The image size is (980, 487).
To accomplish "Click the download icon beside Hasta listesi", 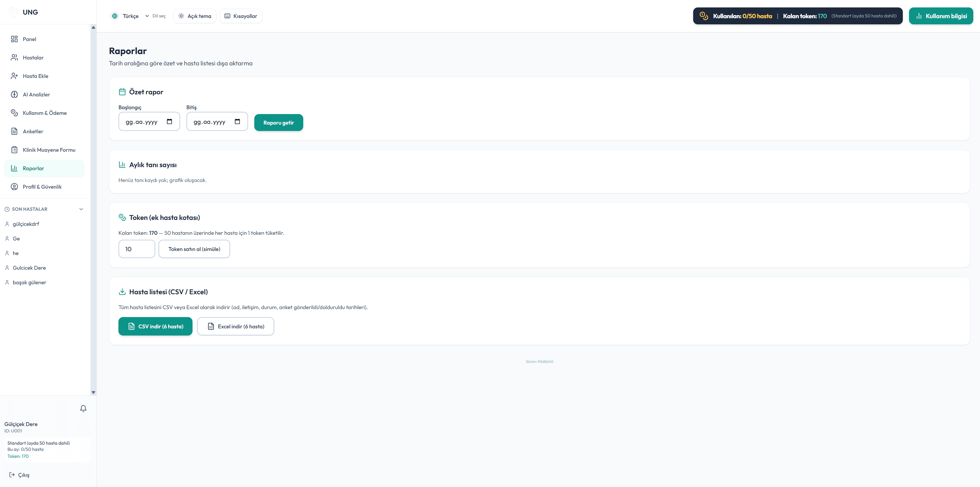I will click(122, 292).
